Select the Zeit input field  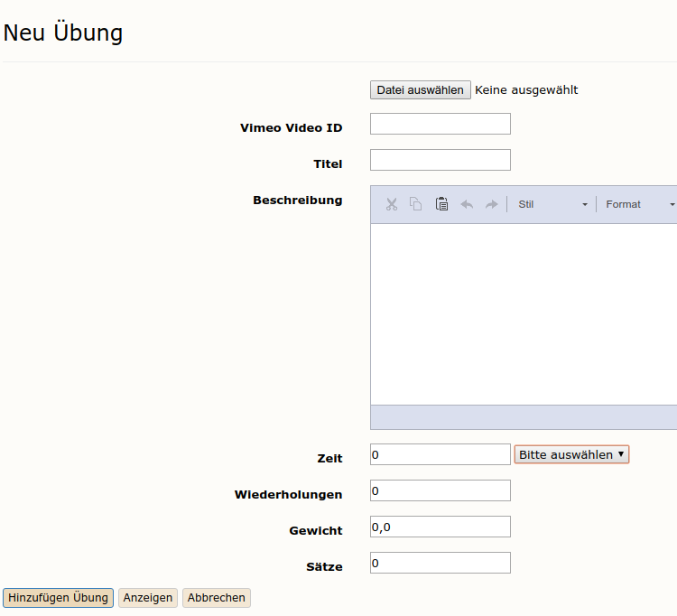pyautogui.click(x=441, y=454)
